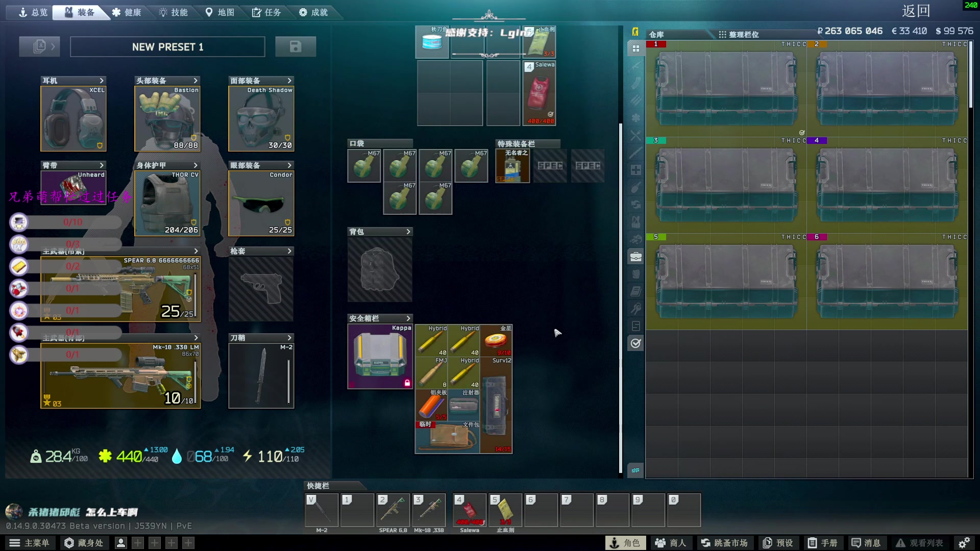Filter stash by food (fork and knife) icon
Screen dimensions: 980x551
click(635, 135)
